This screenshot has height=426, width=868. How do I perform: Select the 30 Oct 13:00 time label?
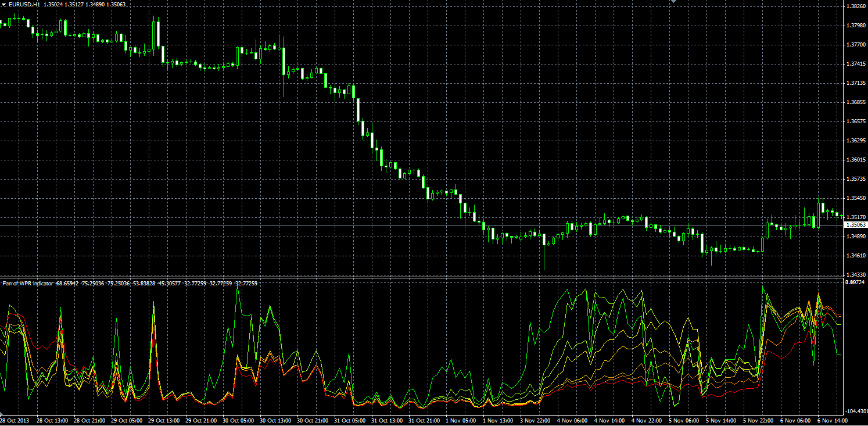click(275, 421)
